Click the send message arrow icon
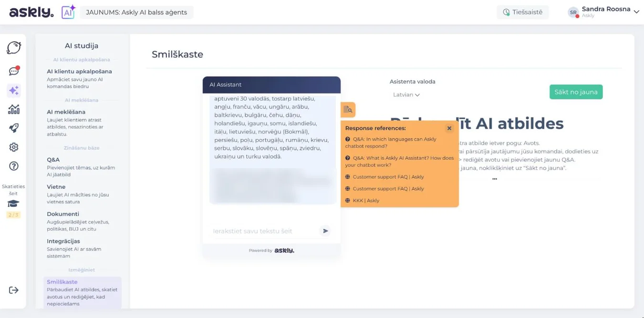Image resolution: width=644 pixels, height=318 pixels. 325,231
